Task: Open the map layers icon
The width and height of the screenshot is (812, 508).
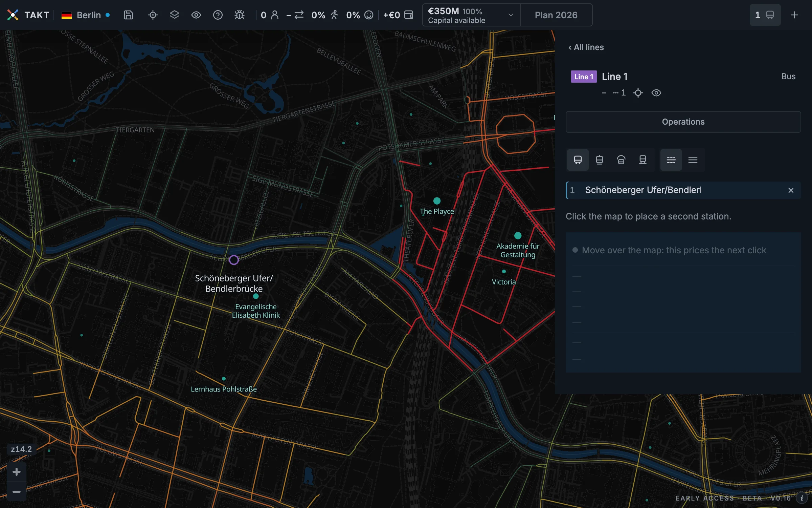Action: coord(175,15)
